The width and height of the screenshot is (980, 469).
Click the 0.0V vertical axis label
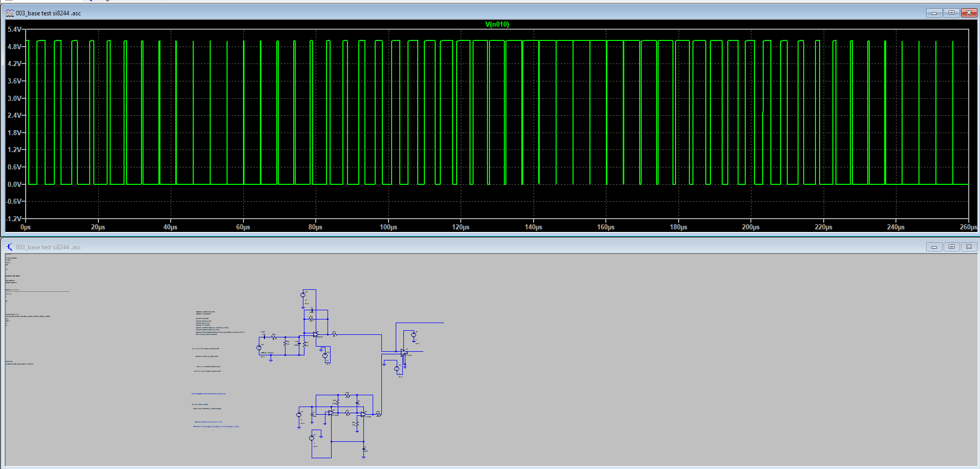pos(14,184)
